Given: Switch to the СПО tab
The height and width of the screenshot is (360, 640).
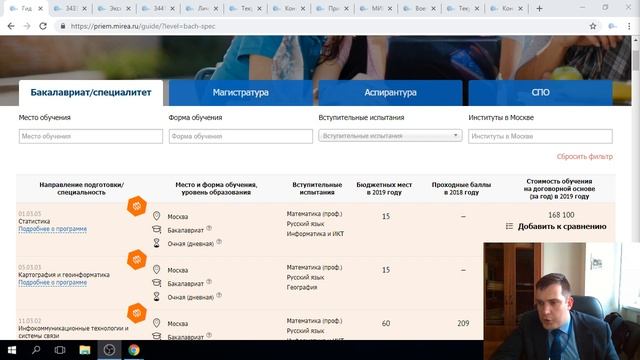Looking at the screenshot, I should click(x=540, y=93).
